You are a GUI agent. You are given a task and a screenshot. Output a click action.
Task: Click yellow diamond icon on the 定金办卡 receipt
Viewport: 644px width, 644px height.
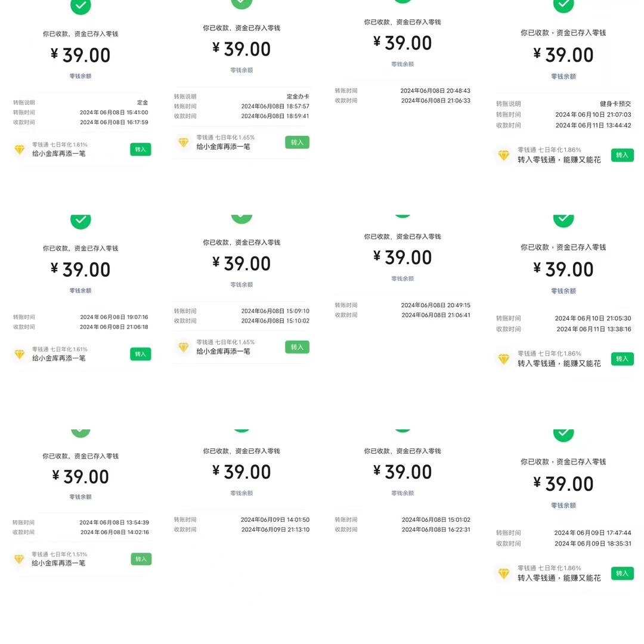pos(184,143)
